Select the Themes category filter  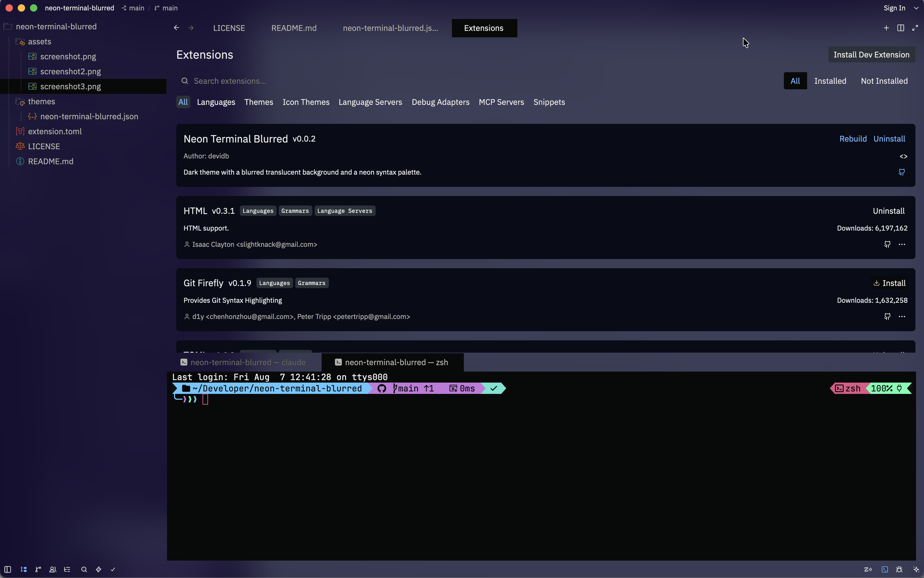[259, 102]
